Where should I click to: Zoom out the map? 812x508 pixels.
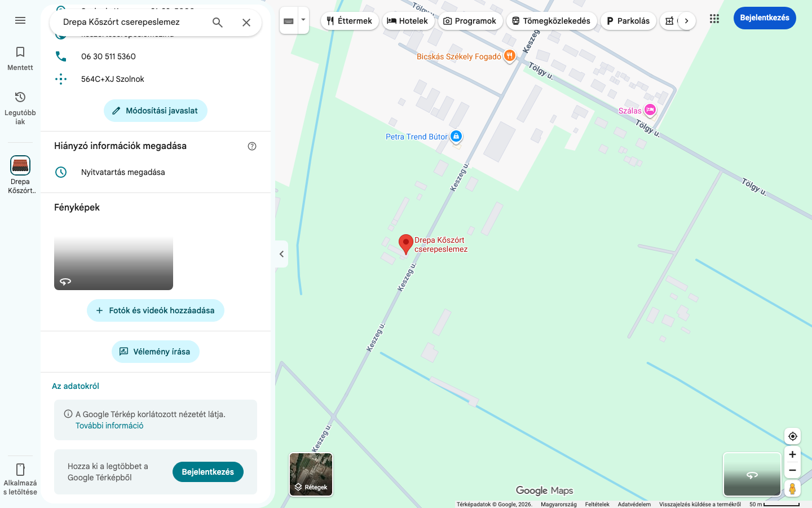[792, 470]
